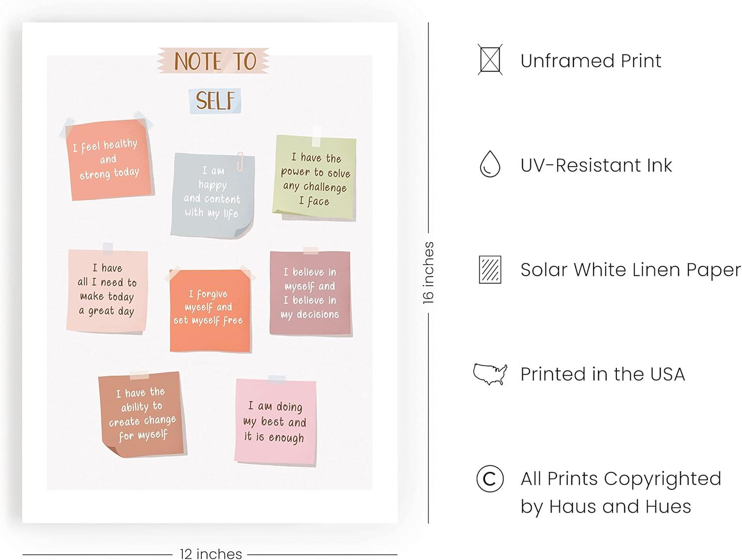Screen dimensions: 742x560
Task: Click the copyright circle C icon
Action: 490,478
